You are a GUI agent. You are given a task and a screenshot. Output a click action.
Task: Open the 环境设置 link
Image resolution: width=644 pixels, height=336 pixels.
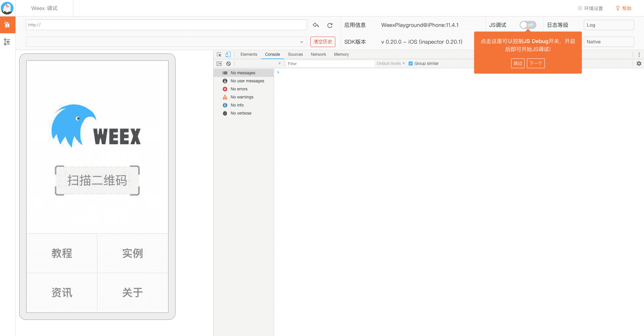click(x=593, y=8)
